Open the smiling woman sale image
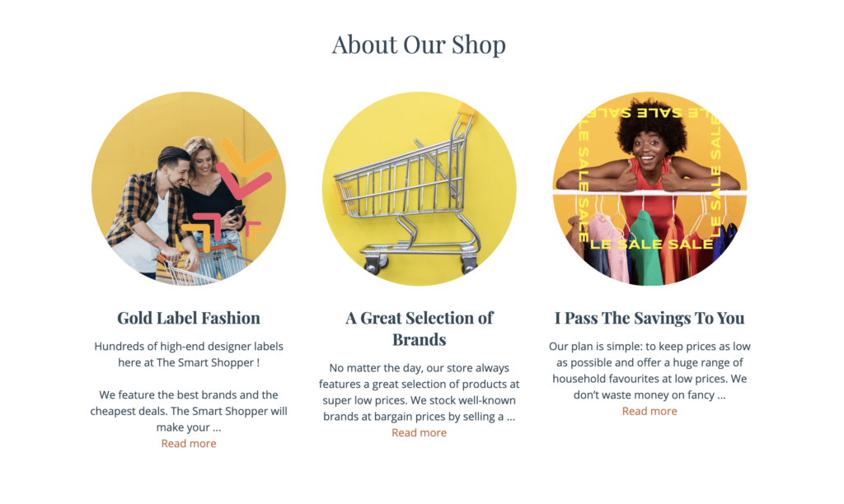 (x=649, y=189)
